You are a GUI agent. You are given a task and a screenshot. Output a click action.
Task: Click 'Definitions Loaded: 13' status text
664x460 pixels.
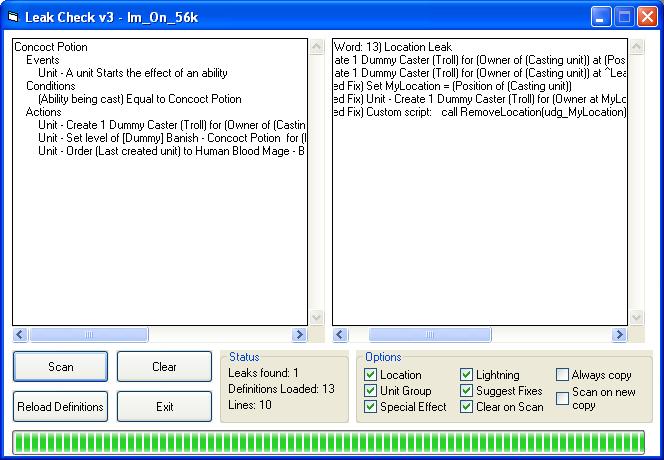282,389
